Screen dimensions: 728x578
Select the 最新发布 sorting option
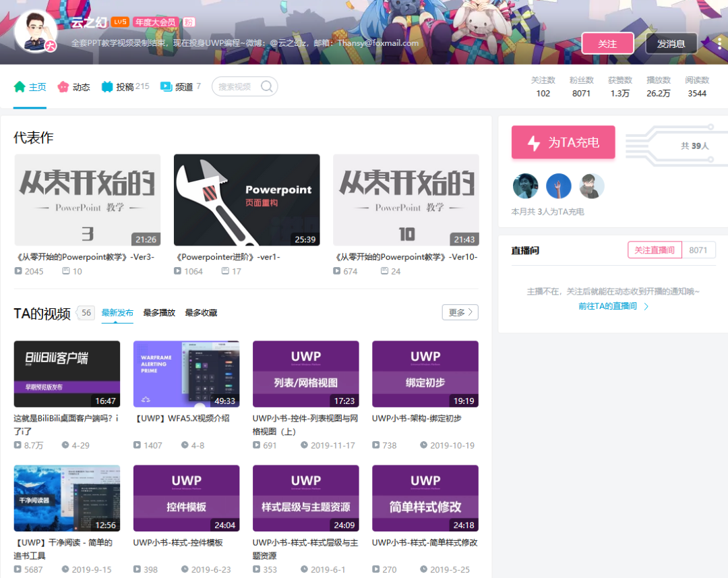coord(117,313)
